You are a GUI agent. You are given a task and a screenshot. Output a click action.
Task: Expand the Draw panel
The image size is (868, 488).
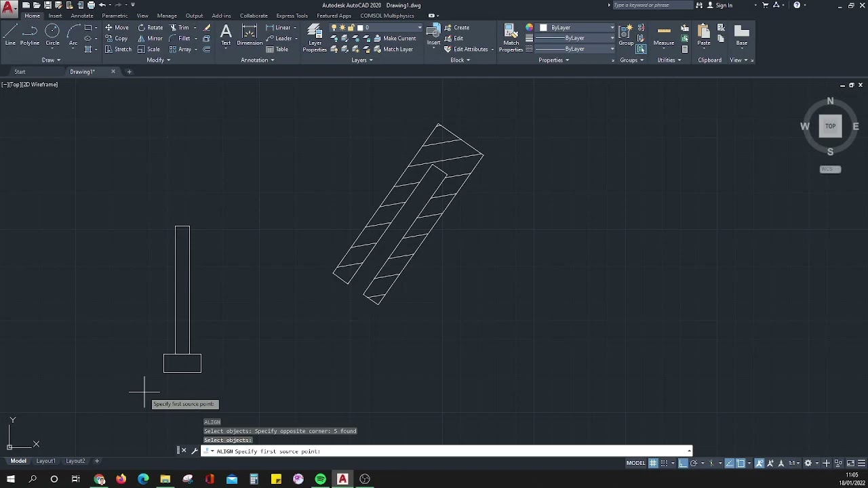point(51,60)
